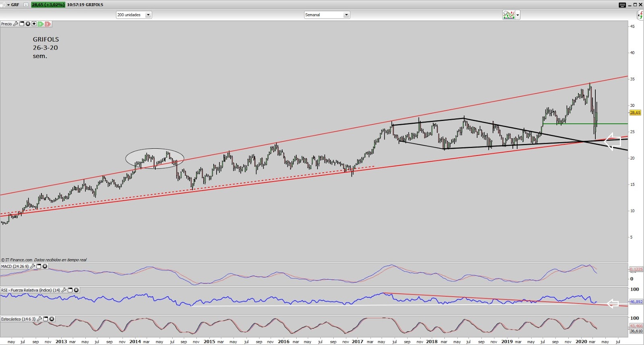Click the 36,610 stochastic value tag
The image size is (644, 345).
(x=636, y=331)
